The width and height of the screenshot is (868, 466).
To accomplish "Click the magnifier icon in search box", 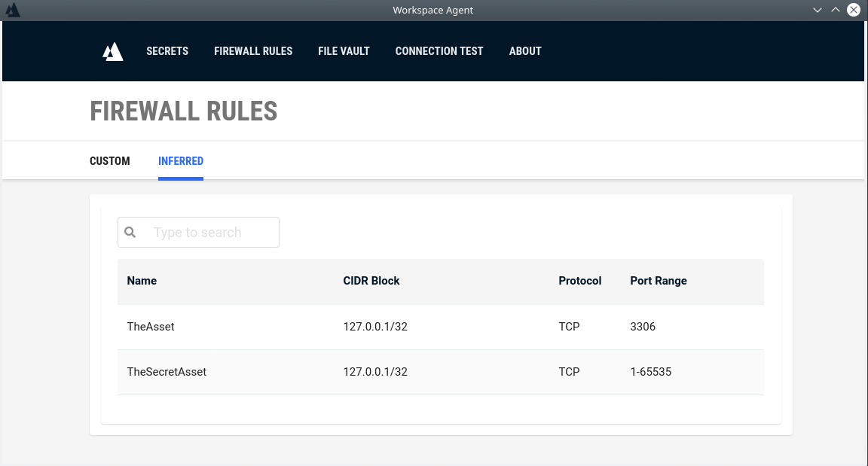I will pos(130,232).
